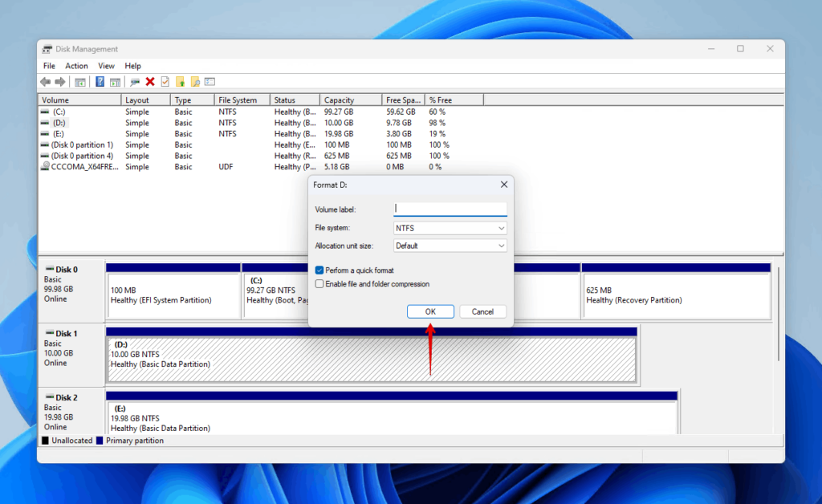Click the Primary partition legend color swatch
The height and width of the screenshot is (504, 822).
pos(100,441)
